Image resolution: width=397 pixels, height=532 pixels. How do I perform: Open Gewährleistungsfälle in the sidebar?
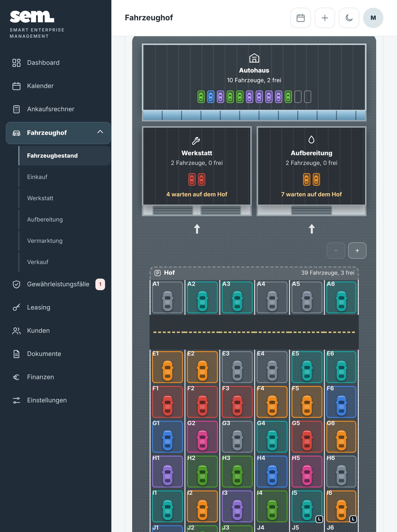[58, 284]
